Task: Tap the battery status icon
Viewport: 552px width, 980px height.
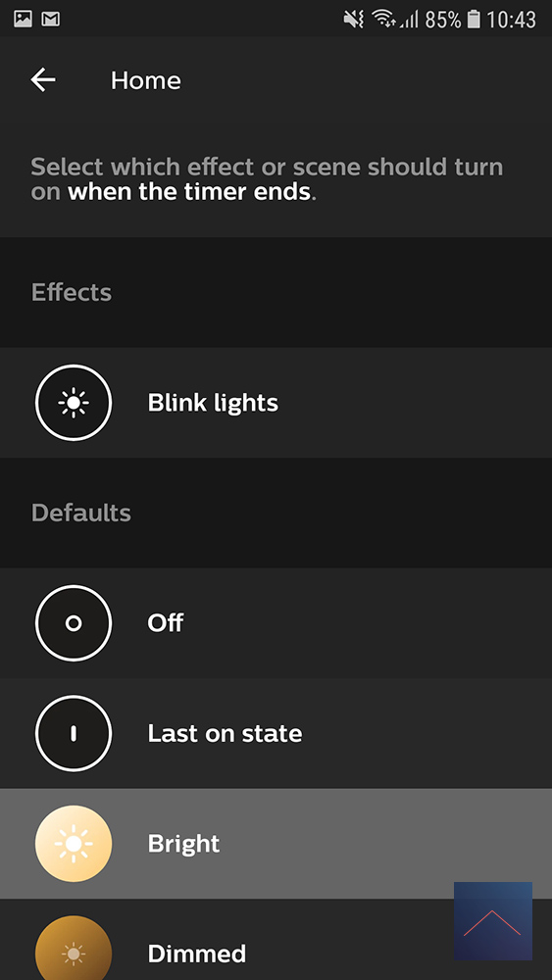Action: coord(474,20)
